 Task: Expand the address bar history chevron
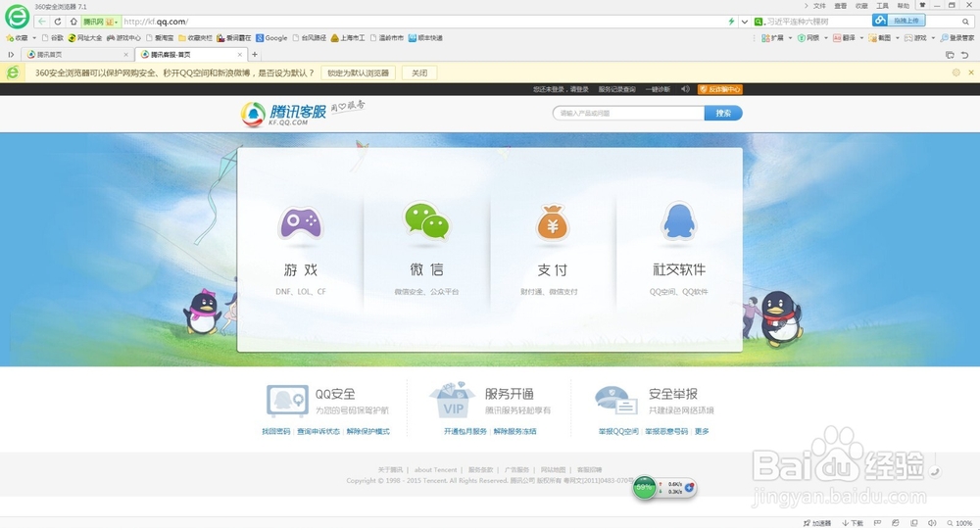point(745,22)
